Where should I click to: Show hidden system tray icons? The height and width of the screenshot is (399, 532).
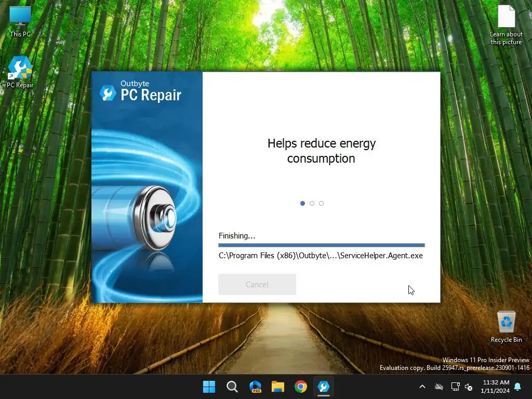pyautogui.click(x=422, y=387)
